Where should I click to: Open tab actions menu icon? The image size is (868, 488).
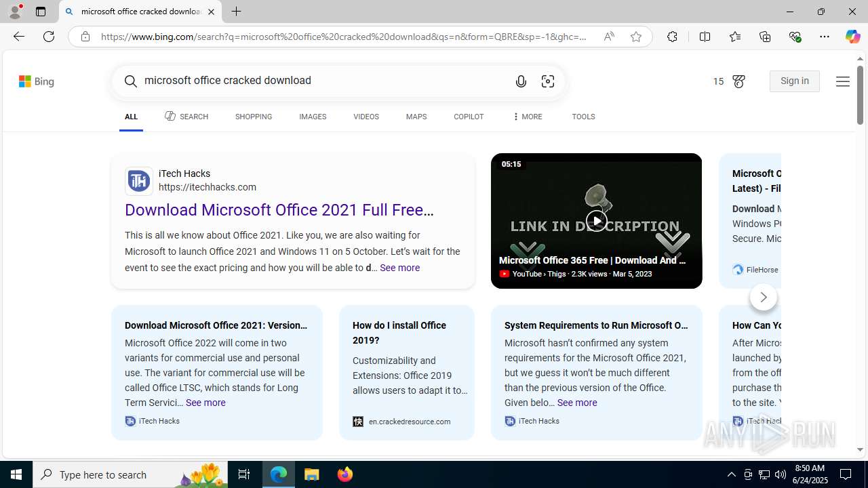(41, 12)
